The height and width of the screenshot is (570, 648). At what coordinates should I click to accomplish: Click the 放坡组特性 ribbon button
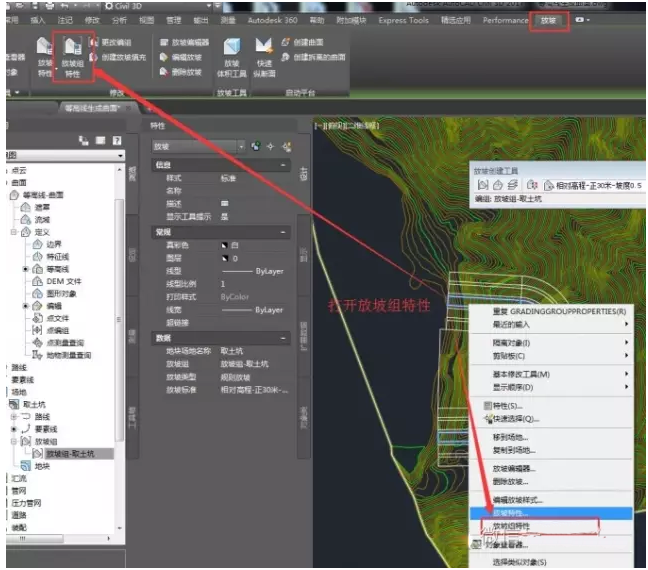pyautogui.click(x=71, y=56)
